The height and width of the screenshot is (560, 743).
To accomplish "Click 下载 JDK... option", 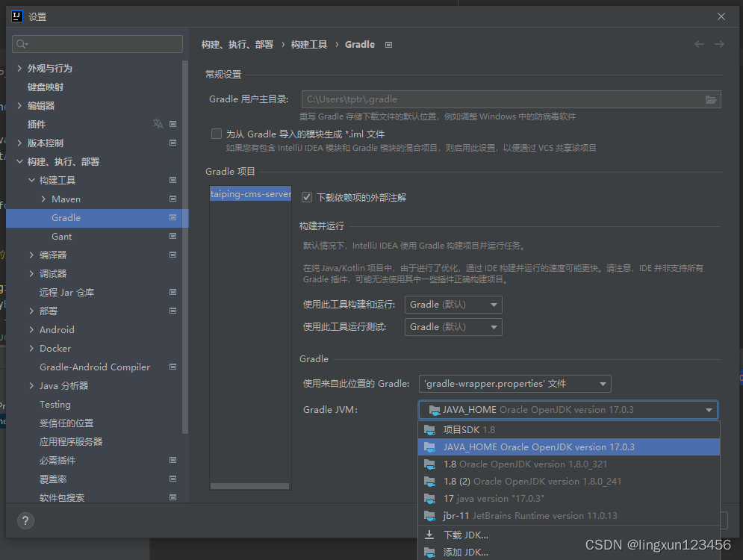I will (x=568, y=535).
